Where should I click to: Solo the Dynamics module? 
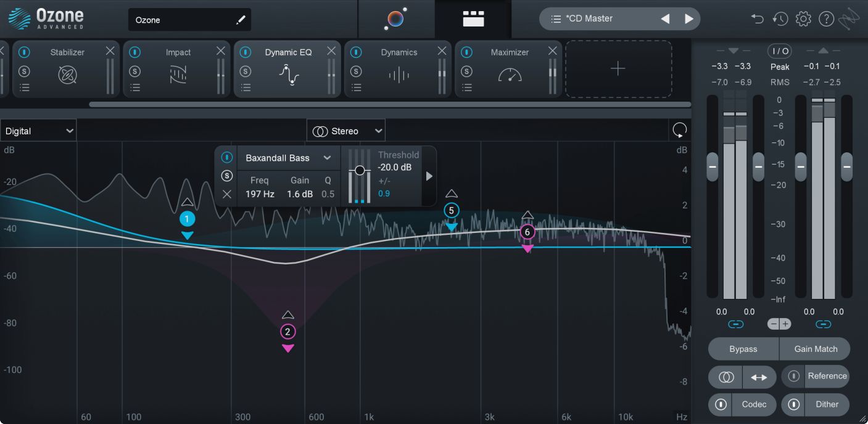(x=356, y=71)
